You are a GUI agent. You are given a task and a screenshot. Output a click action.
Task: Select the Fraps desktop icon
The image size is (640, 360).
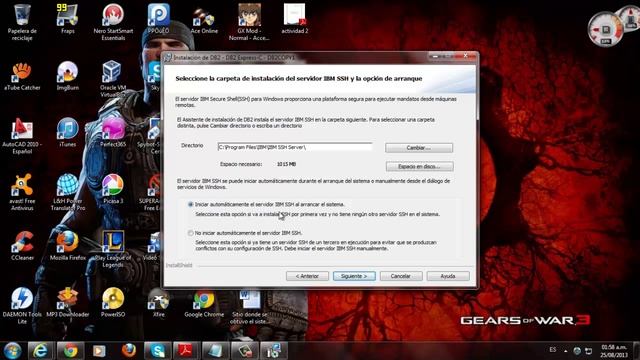[68, 19]
